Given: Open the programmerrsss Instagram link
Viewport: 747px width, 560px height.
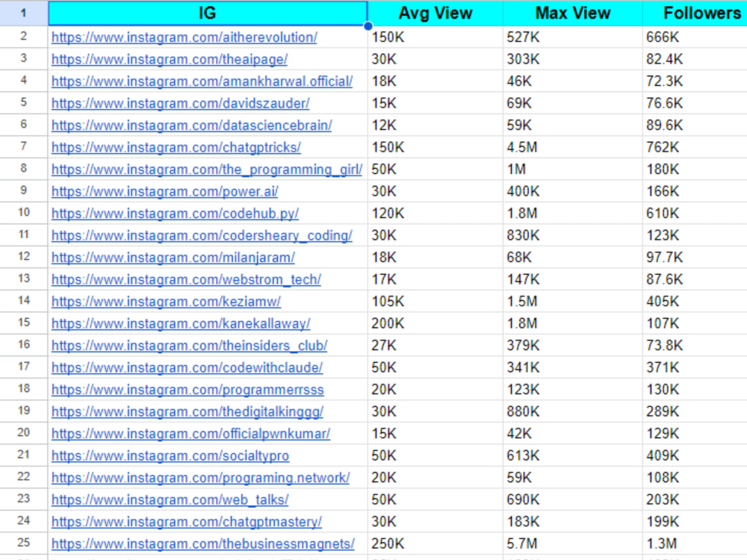Looking at the screenshot, I should (187, 390).
